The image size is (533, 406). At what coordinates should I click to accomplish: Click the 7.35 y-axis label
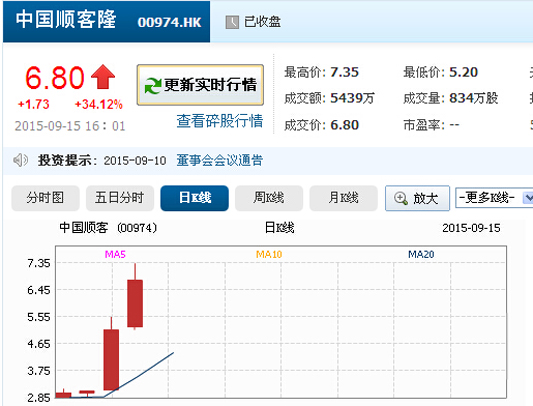tap(39, 263)
